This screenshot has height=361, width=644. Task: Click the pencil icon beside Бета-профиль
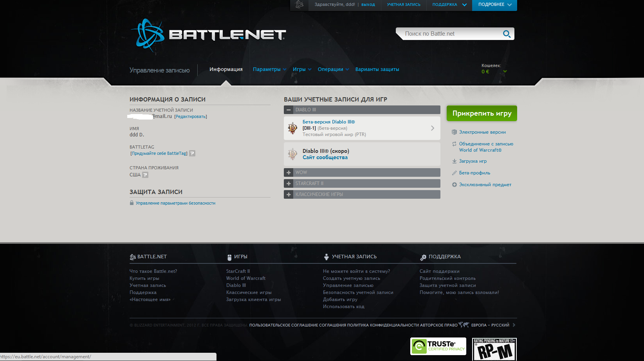[454, 173]
